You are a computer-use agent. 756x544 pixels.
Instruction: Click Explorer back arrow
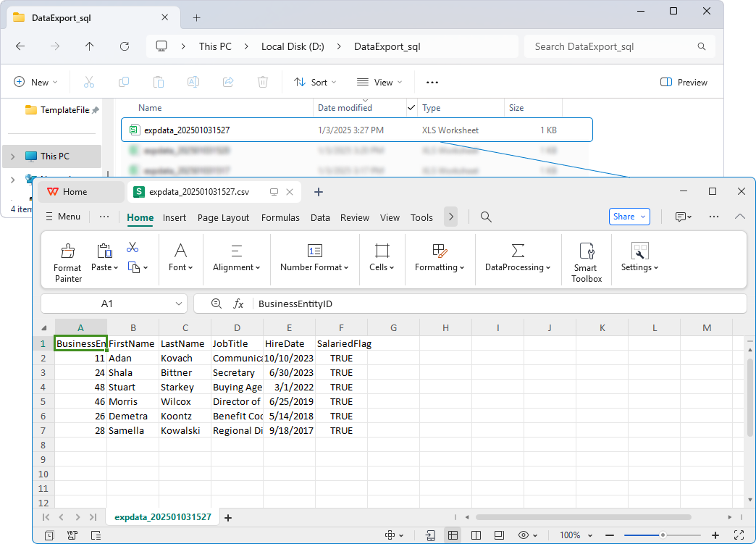click(x=20, y=46)
